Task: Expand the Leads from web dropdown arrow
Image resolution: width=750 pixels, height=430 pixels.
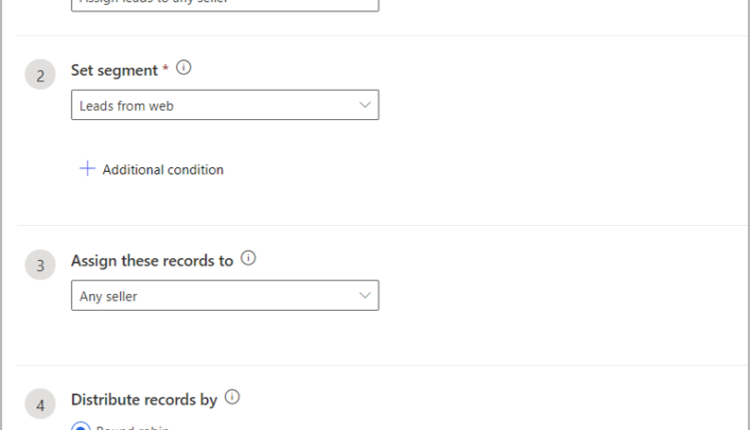Action: (x=364, y=105)
